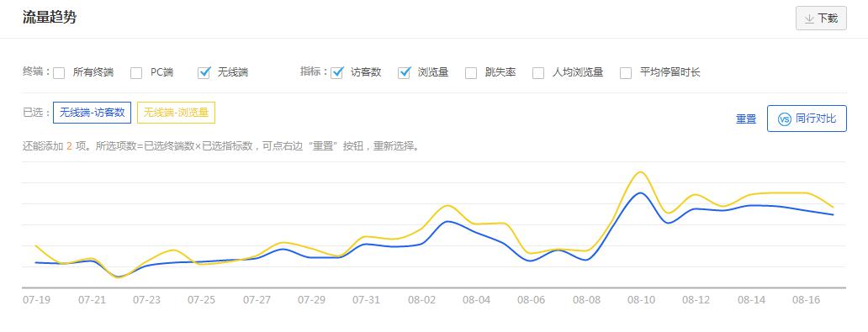The width and height of the screenshot is (868, 332).
Task: Click the 08-16 date axis label
Action: 806,300
